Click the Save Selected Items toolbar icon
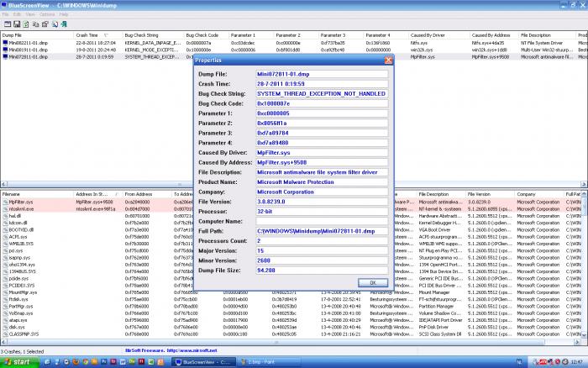This screenshot has width=588, height=368. coord(17,24)
